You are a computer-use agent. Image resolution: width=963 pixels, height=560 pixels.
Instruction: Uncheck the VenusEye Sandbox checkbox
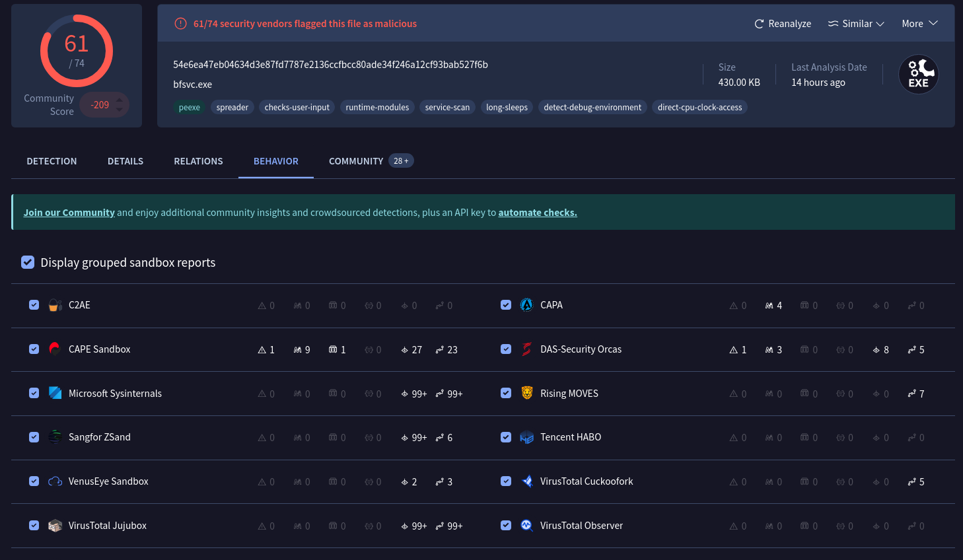34,481
